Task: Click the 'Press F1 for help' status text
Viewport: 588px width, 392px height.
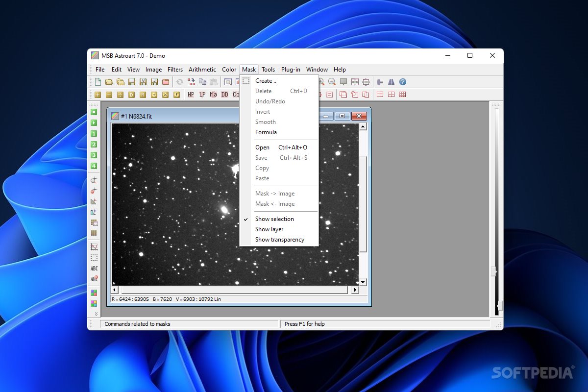Action: [304, 324]
